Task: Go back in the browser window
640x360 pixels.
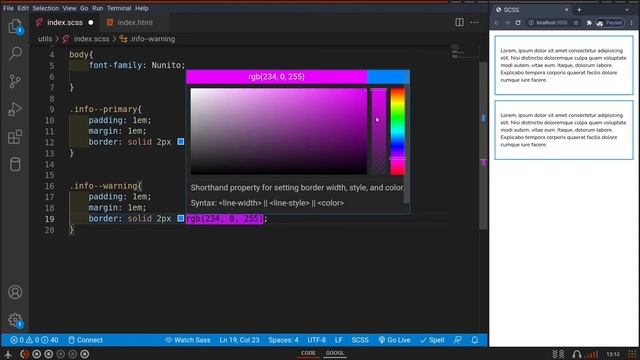Action: click(x=497, y=22)
